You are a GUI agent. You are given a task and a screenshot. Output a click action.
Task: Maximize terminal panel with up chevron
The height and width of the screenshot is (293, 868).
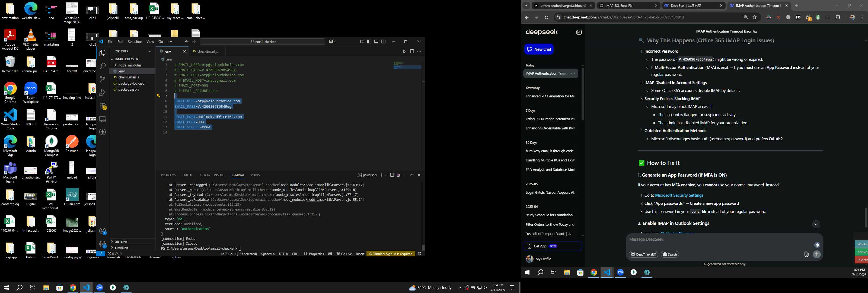tap(412, 175)
